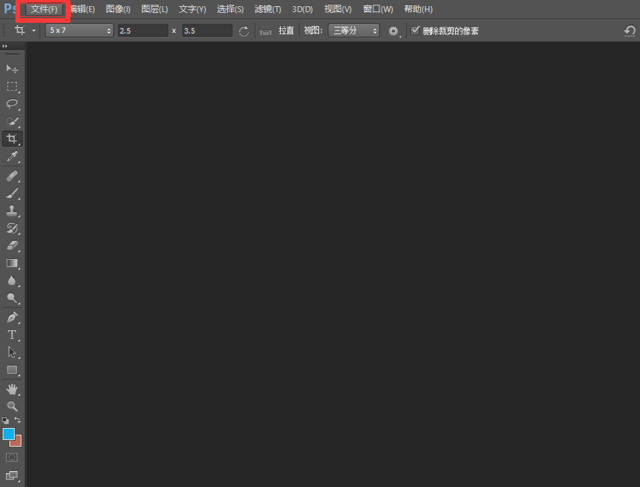Click the rotate crop box icon

244,31
